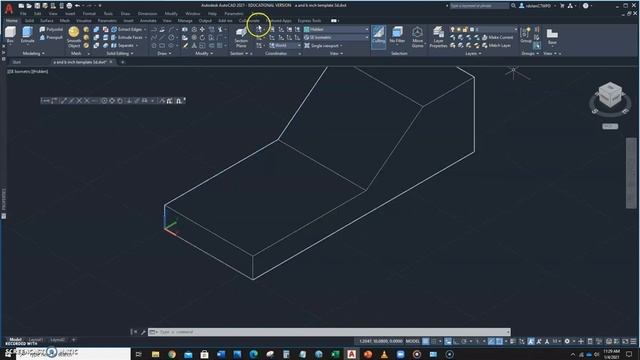
Task: Choose the Extract Edges command
Action: click(127, 29)
